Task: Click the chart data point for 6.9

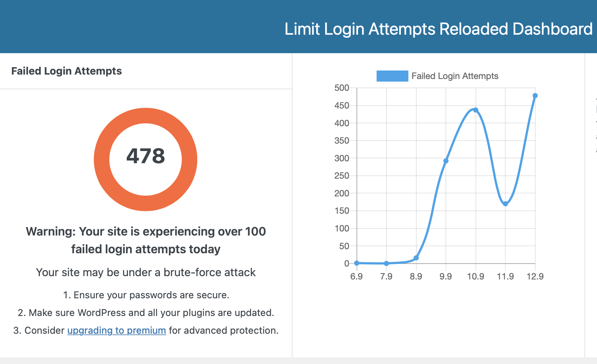Action: pos(357,263)
